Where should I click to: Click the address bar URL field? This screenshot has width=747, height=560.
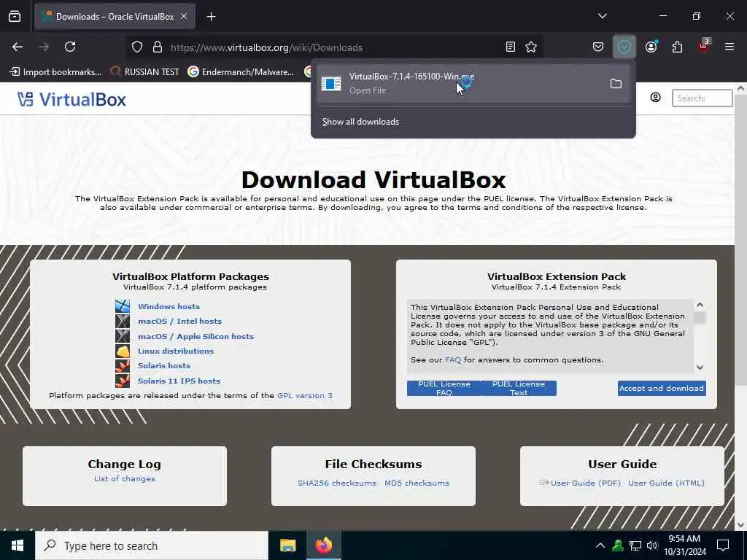(x=333, y=47)
